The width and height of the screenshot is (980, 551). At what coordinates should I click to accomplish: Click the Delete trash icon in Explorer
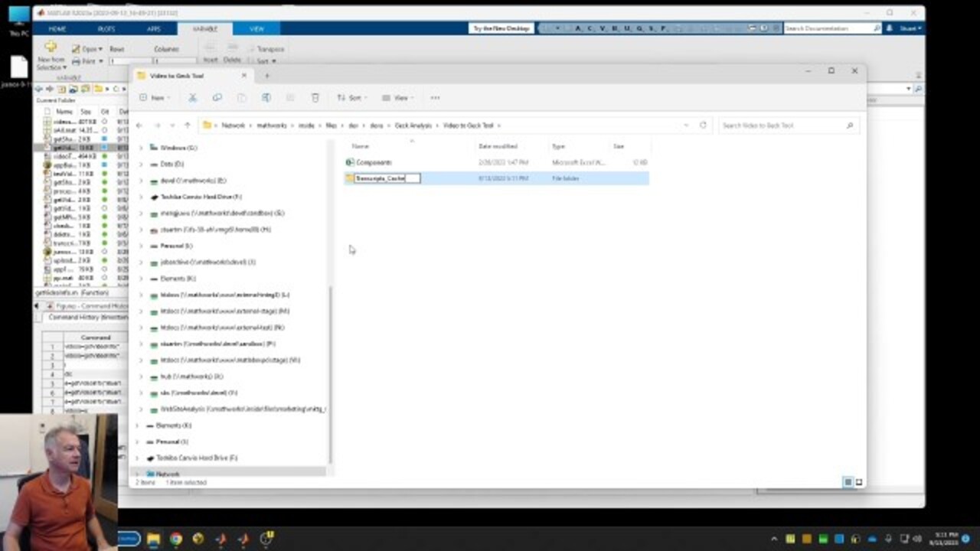[315, 98]
